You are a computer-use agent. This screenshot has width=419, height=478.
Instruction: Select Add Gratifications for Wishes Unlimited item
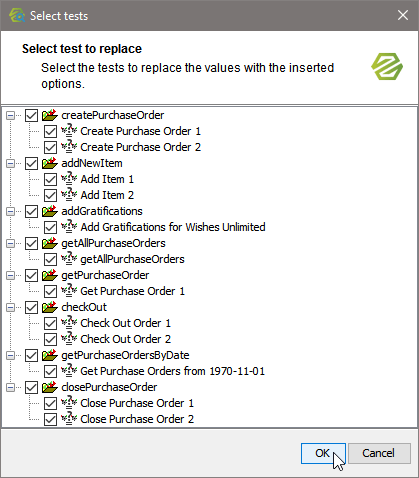pyautogui.click(x=173, y=227)
